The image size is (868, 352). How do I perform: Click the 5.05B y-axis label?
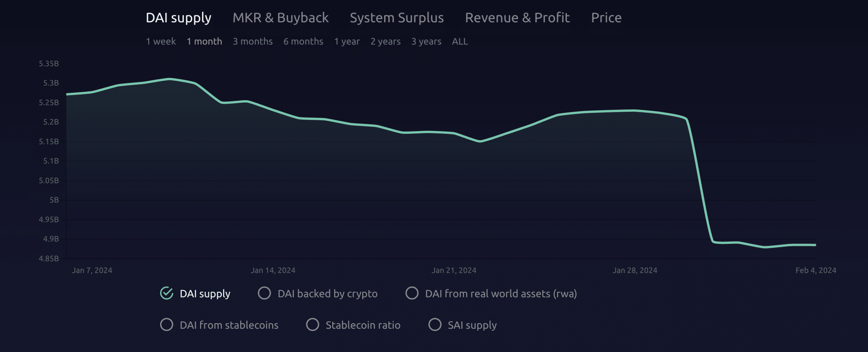coord(49,181)
